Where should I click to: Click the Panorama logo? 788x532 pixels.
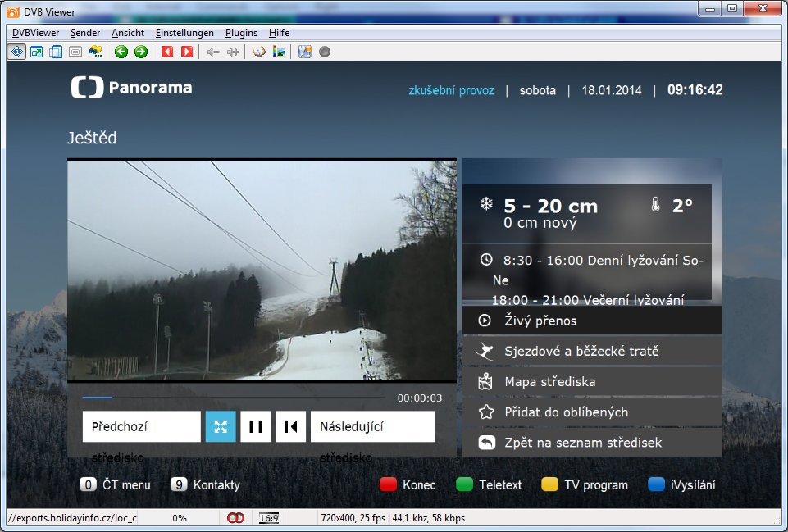(x=132, y=88)
